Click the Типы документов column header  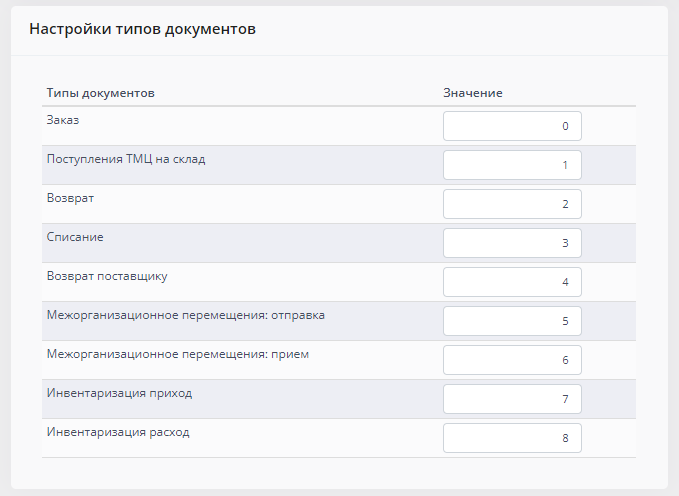(100, 93)
